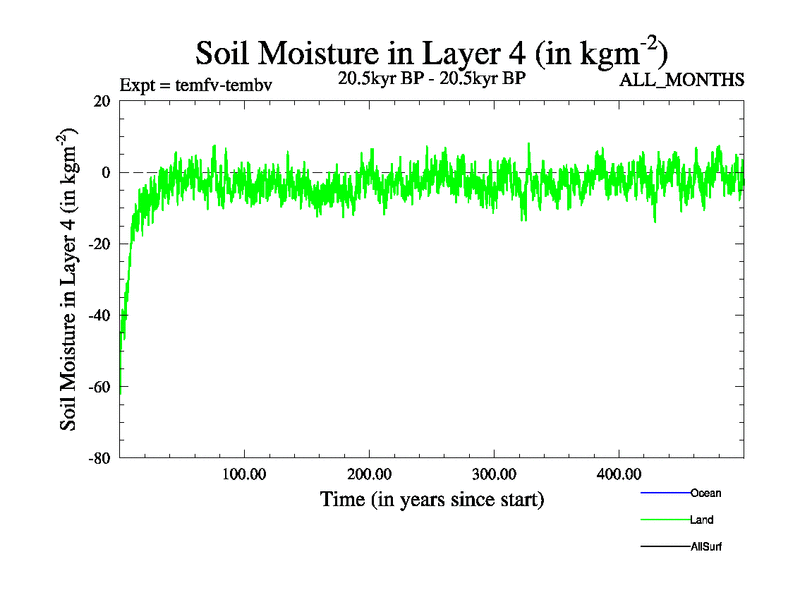Click the 100.00 x-axis tick label
The image size is (800, 600).
pos(244,473)
